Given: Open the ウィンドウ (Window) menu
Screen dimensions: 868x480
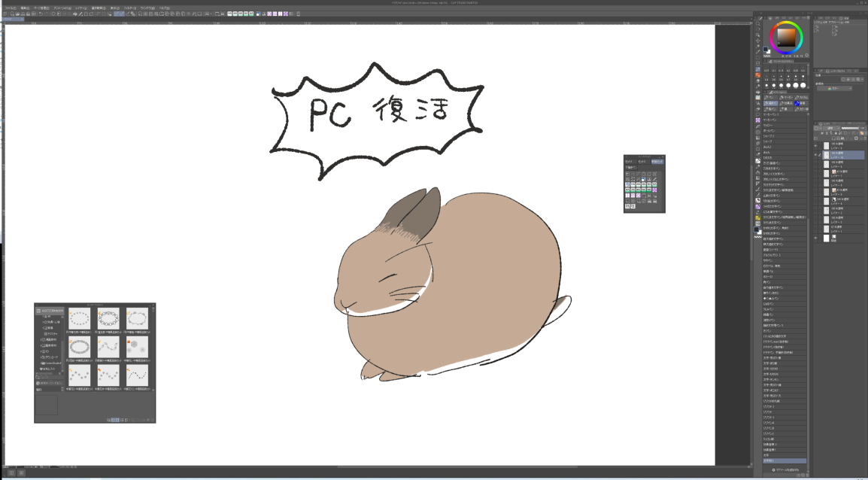Looking at the screenshot, I should (x=148, y=8).
